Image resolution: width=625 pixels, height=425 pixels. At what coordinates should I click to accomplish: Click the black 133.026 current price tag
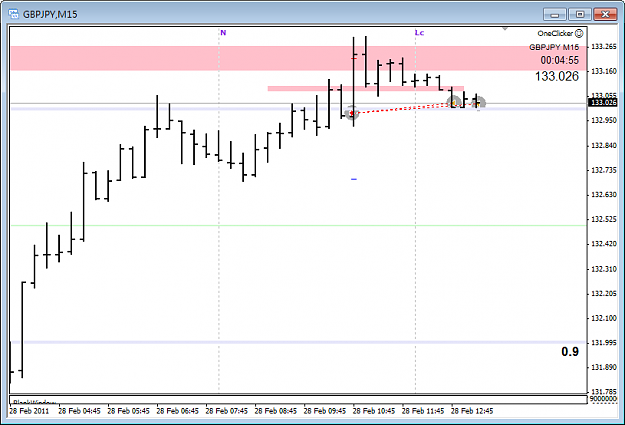tap(603, 102)
